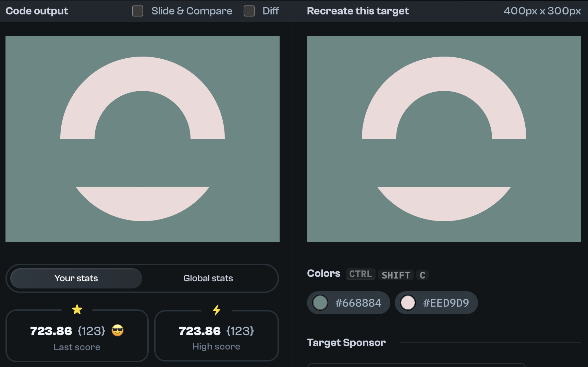Click the Last score value 723.86
Viewport: 588px width, 367px height.
(51, 331)
